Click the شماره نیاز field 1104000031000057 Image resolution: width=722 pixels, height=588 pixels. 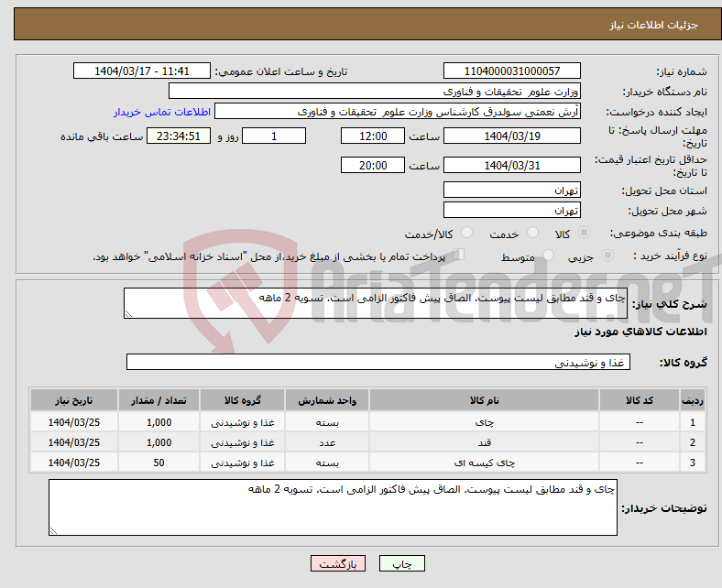click(x=511, y=71)
